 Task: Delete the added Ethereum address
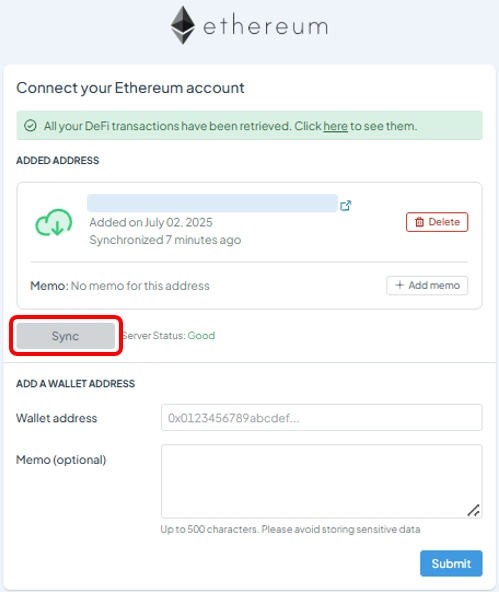[437, 222]
